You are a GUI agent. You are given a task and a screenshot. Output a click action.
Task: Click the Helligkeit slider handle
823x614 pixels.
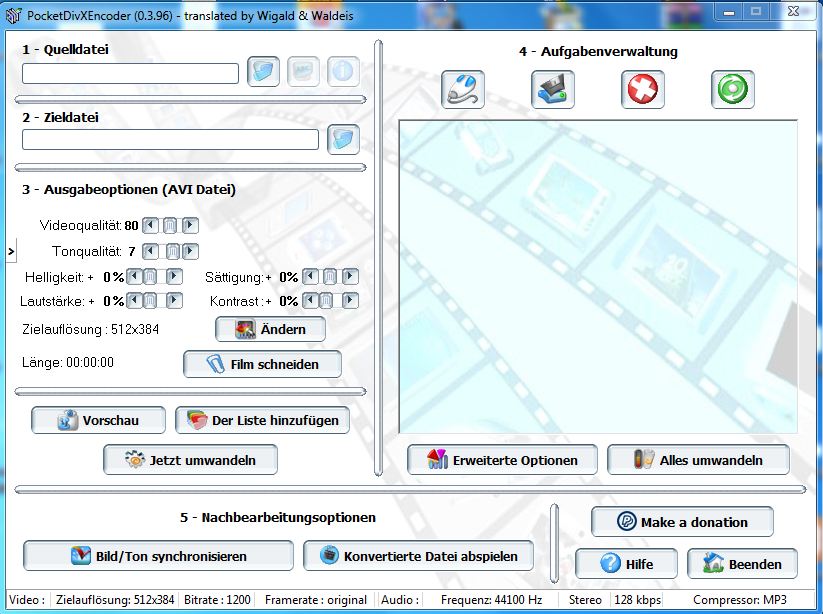tap(150, 276)
